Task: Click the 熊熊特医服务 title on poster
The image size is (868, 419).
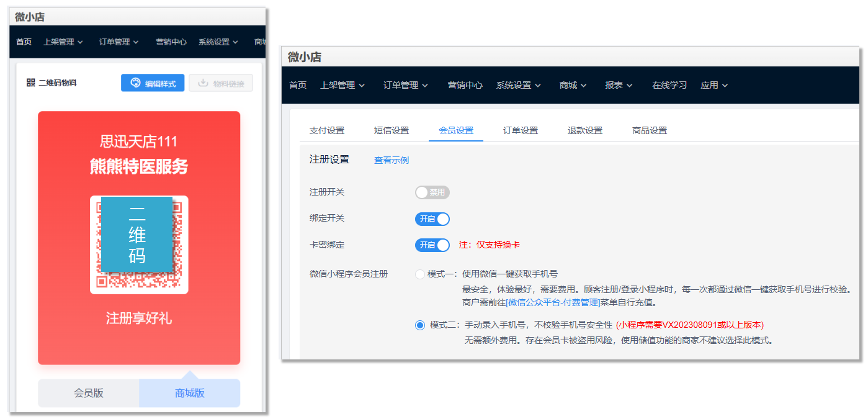Action: (139, 166)
